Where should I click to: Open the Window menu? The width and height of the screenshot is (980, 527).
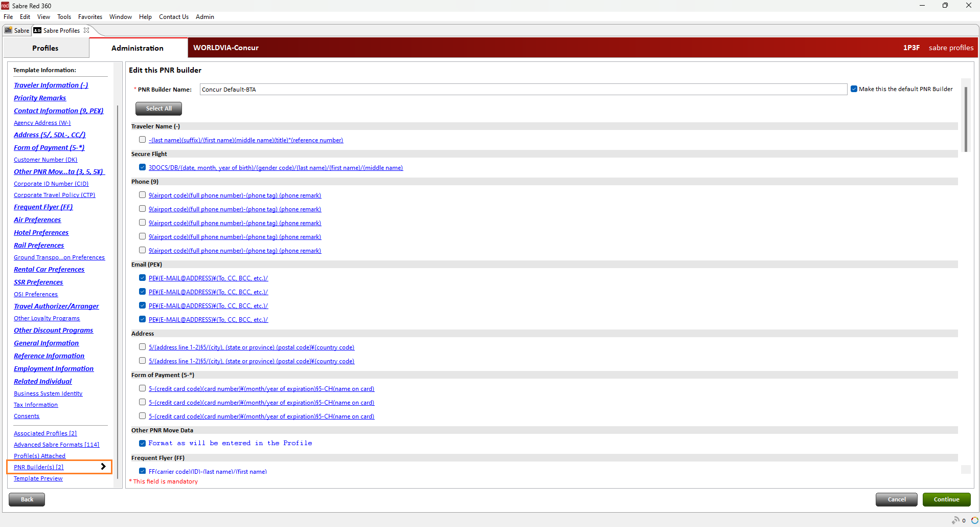(x=120, y=17)
